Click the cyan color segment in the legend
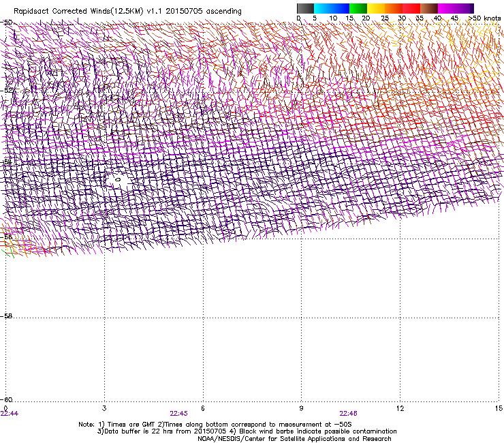Viewport: 504px width, 443px height. (323, 8)
